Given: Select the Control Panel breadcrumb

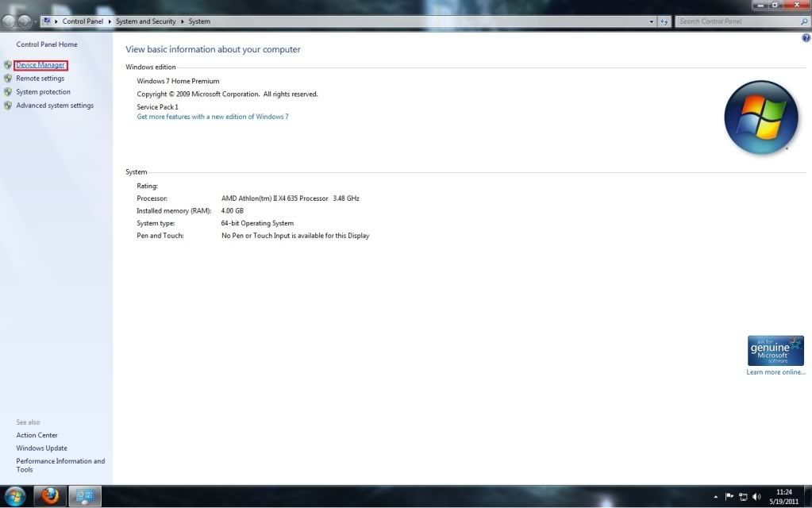Looking at the screenshot, I should point(83,21).
